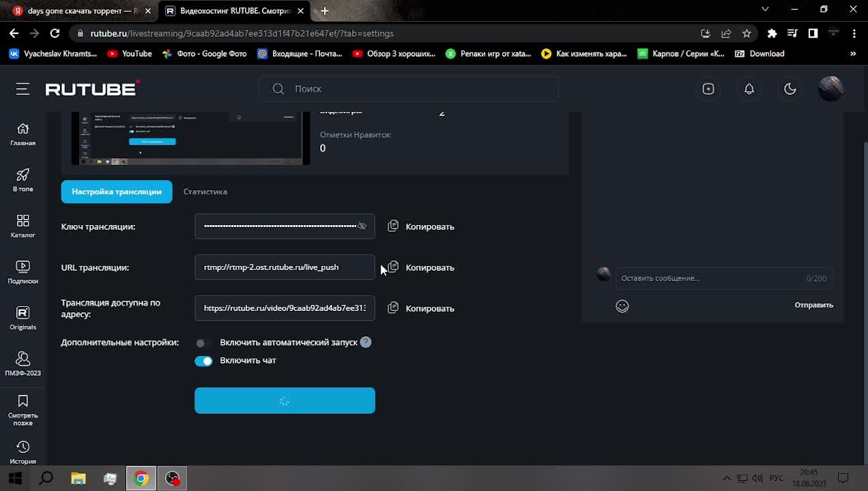This screenshot has width=868, height=491.
Task: Toggle dark mode moon icon
Action: [x=790, y=89]
